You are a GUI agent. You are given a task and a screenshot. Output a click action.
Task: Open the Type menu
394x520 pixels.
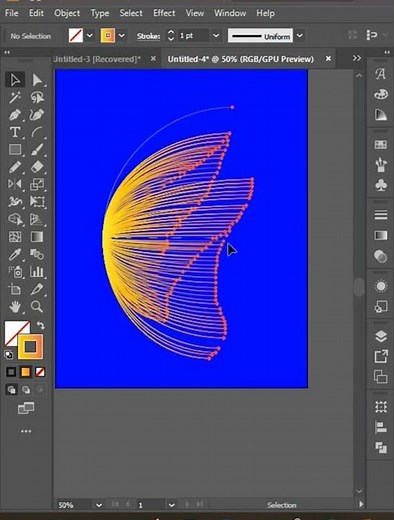tap(100, 13)
